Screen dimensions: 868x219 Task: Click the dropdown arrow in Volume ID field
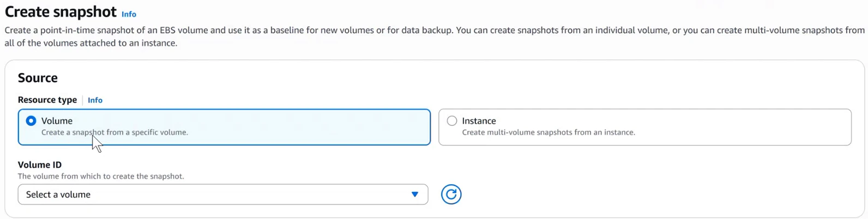coord(415,194)
